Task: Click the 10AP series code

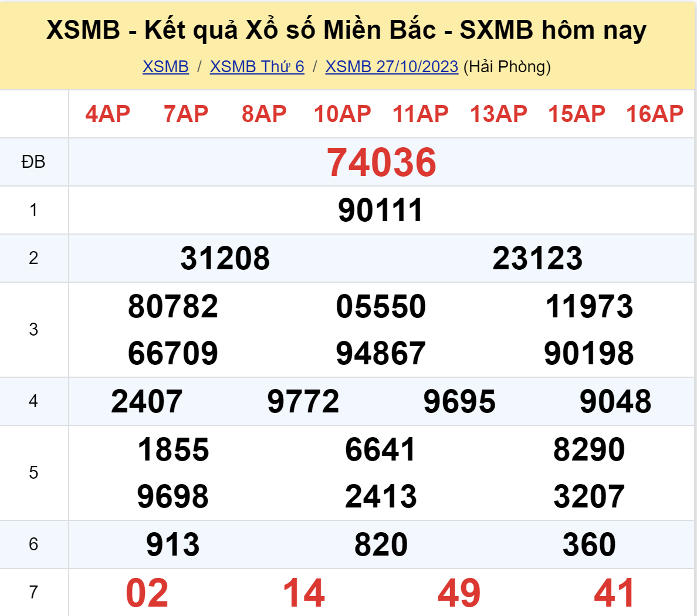Action: click(x=342, y=114)
